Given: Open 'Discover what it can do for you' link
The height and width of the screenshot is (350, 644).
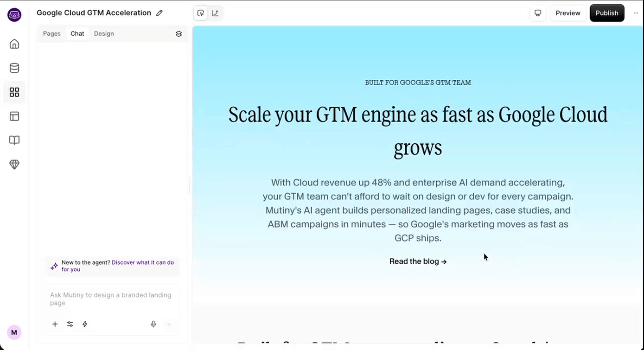Looking at the screenshot, I should tap(118, 266).
